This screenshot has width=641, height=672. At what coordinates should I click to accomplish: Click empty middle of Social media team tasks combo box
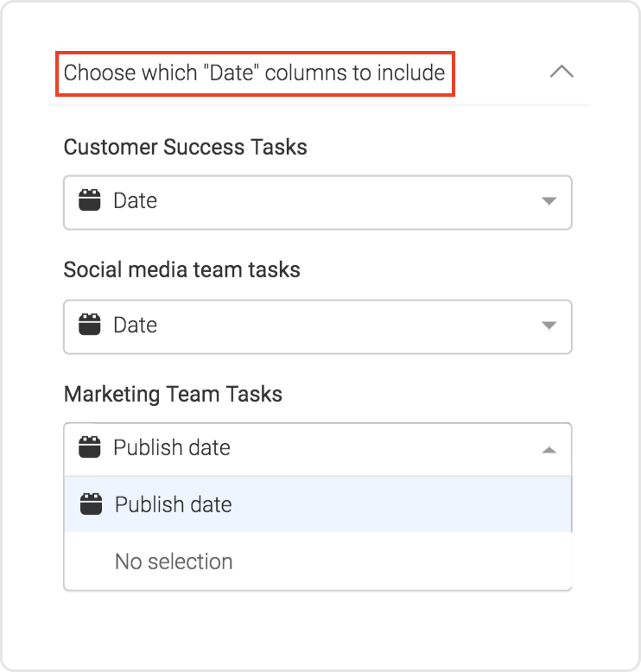pyautogui.click(x=346, y=326)
